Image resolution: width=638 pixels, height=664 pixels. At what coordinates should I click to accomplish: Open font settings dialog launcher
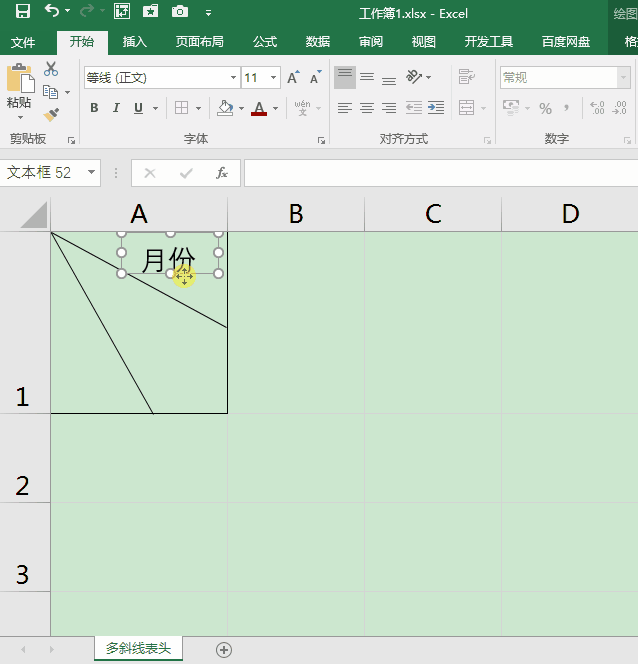coord(321,140)
